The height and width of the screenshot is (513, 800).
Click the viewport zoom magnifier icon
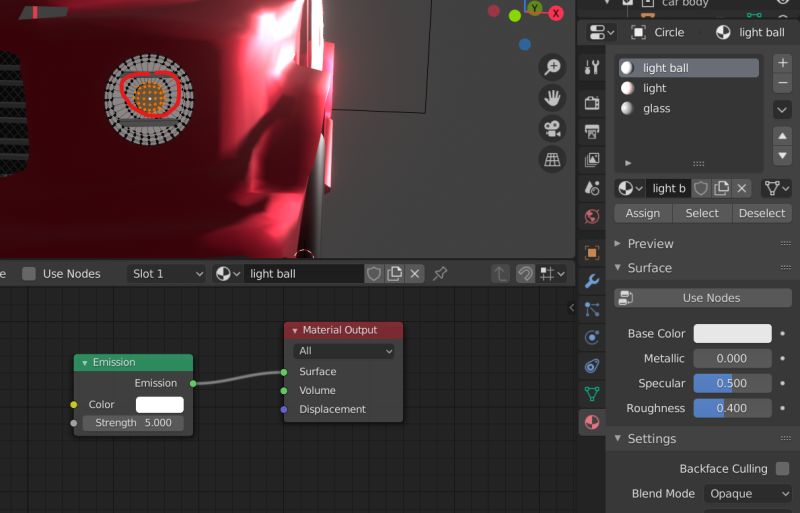[552, 67]
